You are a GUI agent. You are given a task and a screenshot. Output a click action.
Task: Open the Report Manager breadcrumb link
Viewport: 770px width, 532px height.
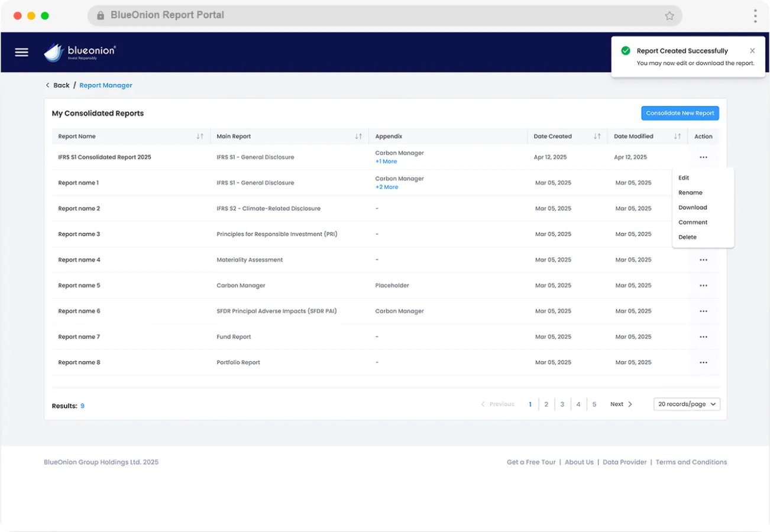pos(106,85)
